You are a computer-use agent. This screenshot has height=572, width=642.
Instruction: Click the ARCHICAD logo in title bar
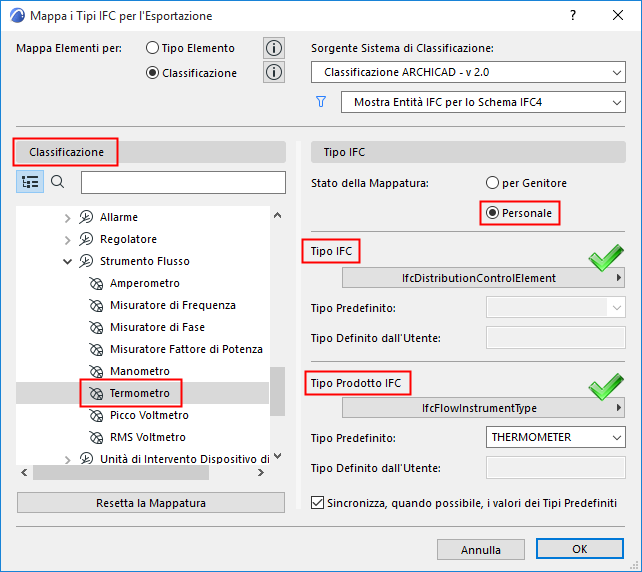click(x=17, y=16)
